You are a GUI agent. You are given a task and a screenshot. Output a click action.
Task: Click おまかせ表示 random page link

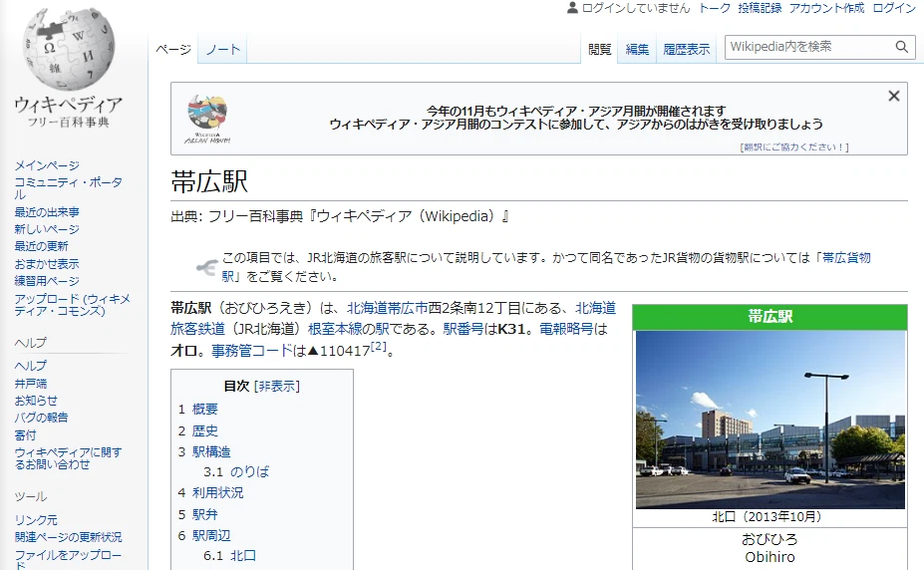tap(47, 264)
